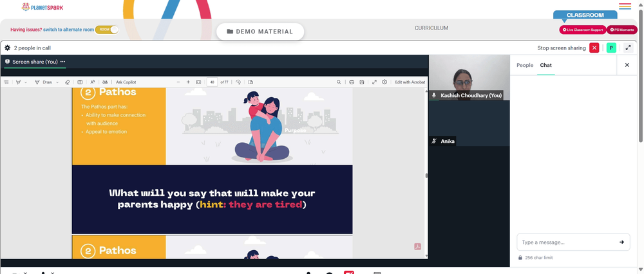Click Live Classroom Support button
This screenshot has height=274, width=644.
pos(582,30)
